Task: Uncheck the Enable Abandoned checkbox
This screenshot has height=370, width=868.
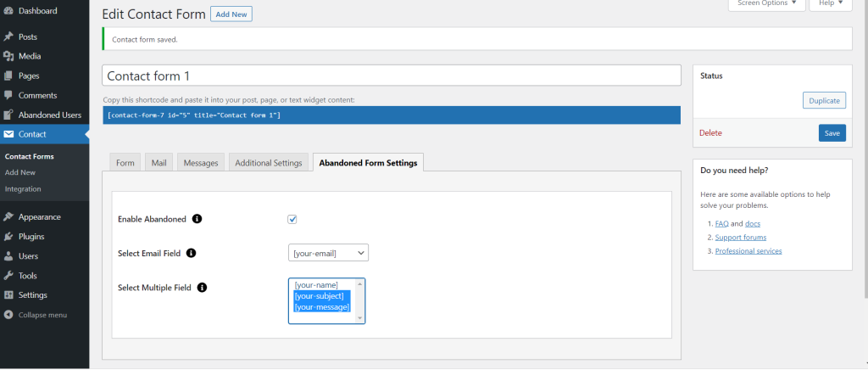Action: tap(292, 219)
